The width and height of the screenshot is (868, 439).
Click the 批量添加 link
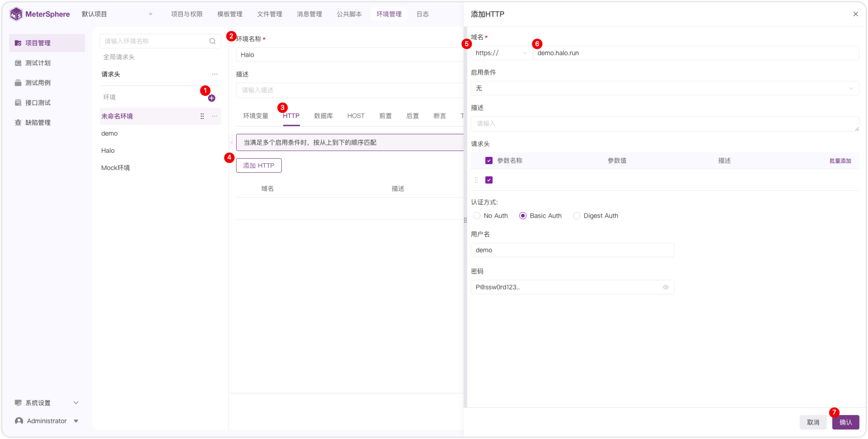click(840, 161)
